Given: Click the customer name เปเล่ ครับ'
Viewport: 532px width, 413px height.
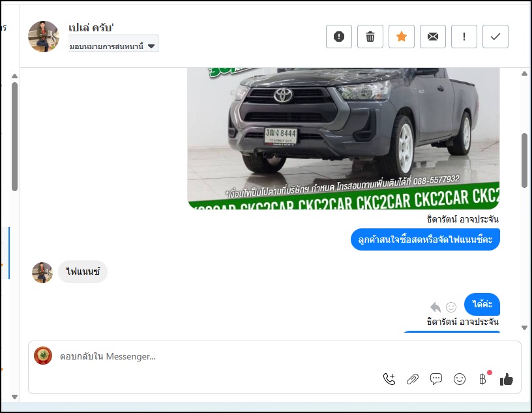Looking at the screenshot, I should click(x=91, y=27).
